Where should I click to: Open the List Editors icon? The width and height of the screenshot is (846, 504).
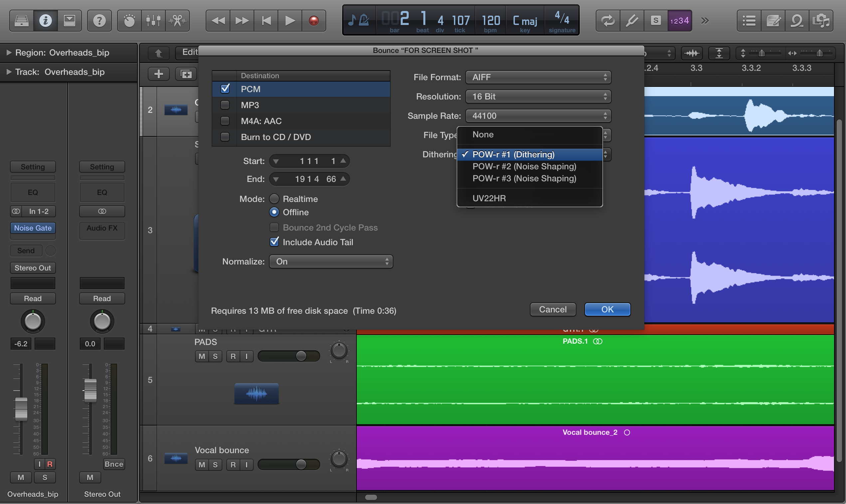[749, 21]
